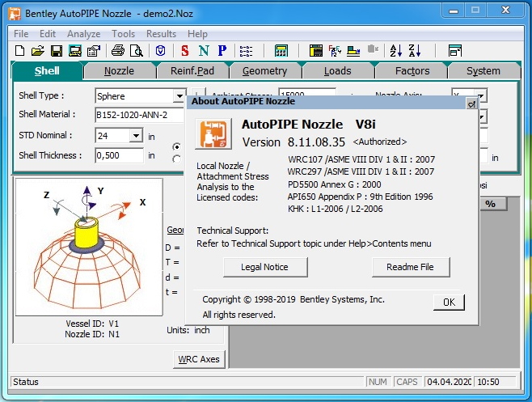Sort ascending with the A-Z icon
This screenshot has height=402, width=532.
coord(396,51)
